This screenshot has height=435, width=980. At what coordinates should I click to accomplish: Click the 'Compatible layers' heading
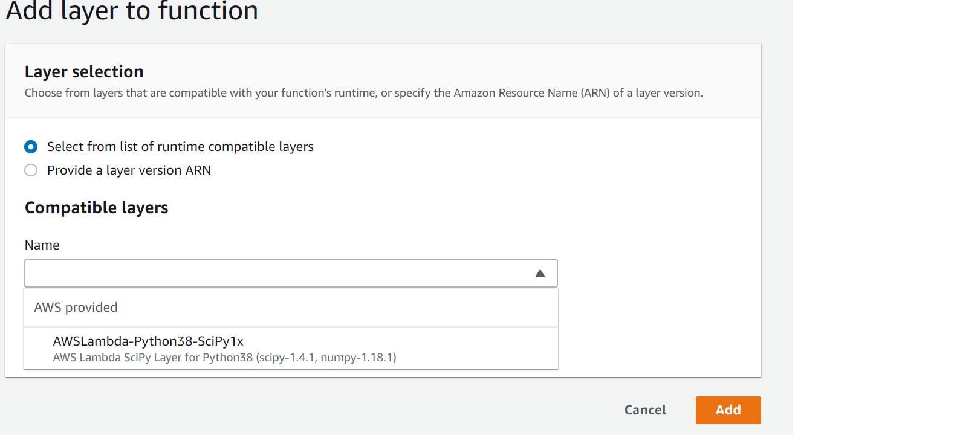coord(96,208)
